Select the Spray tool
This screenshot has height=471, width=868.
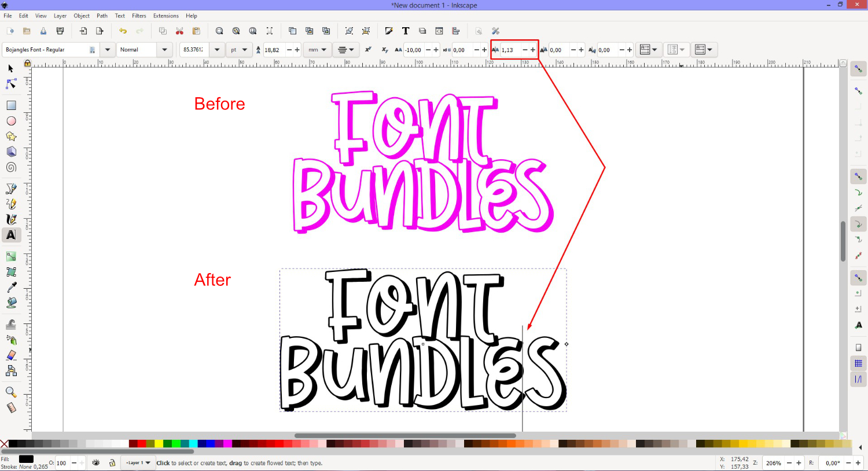pos(11,340)
